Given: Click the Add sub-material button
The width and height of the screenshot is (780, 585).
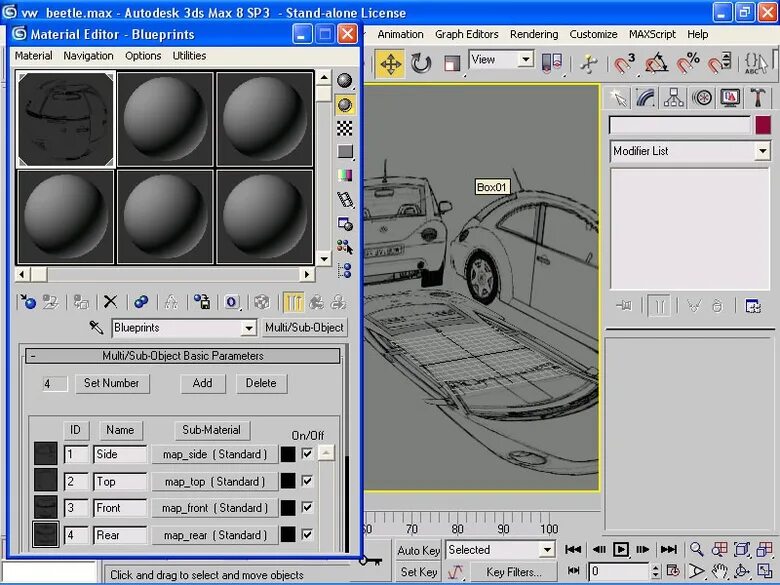Looking at the screenshot, I should click(x=202, y=383).
